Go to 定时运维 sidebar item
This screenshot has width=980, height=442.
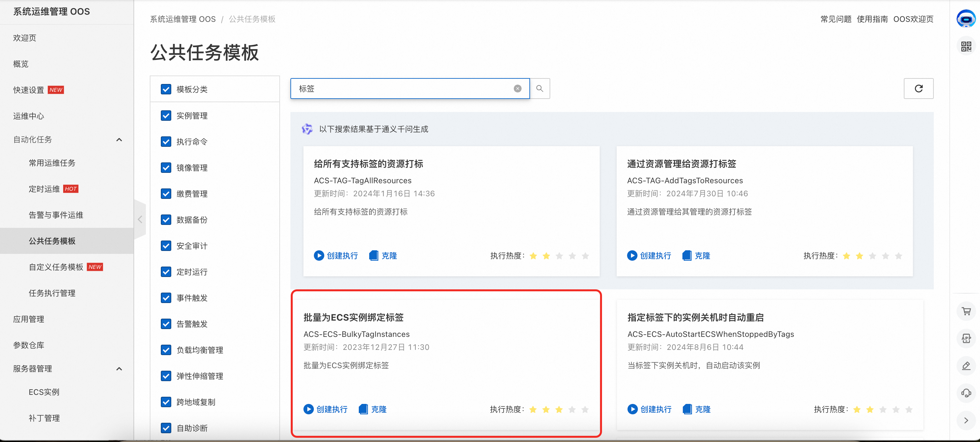pyautogui.click(x=44, y=189)
